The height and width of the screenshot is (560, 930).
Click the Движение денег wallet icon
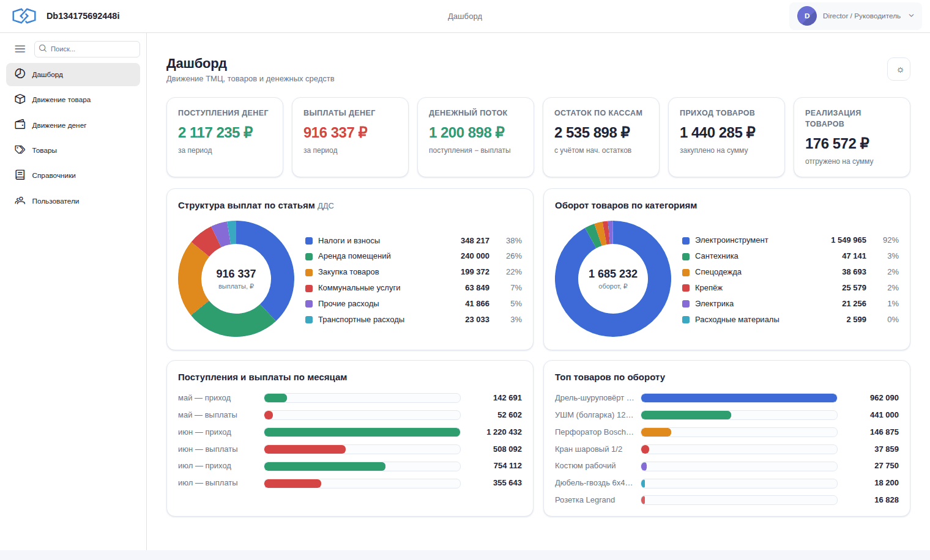point(20,125)
